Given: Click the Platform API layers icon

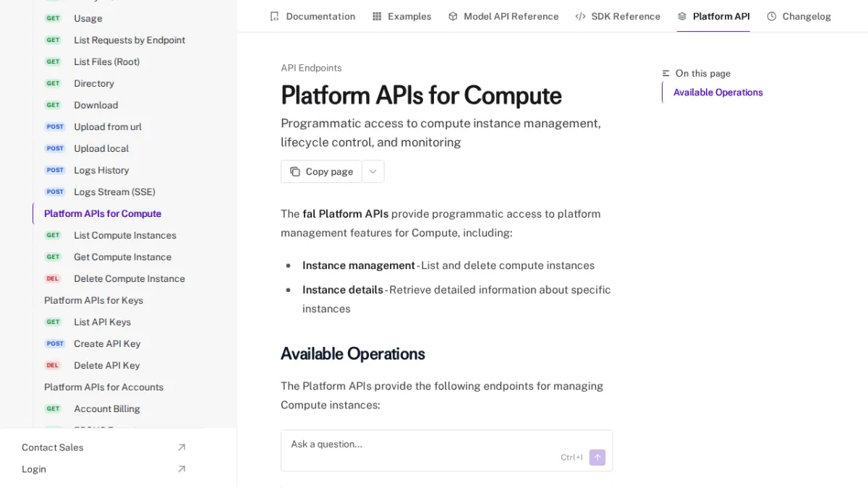Looking at the screenshot, I should [x=682, y=16].
